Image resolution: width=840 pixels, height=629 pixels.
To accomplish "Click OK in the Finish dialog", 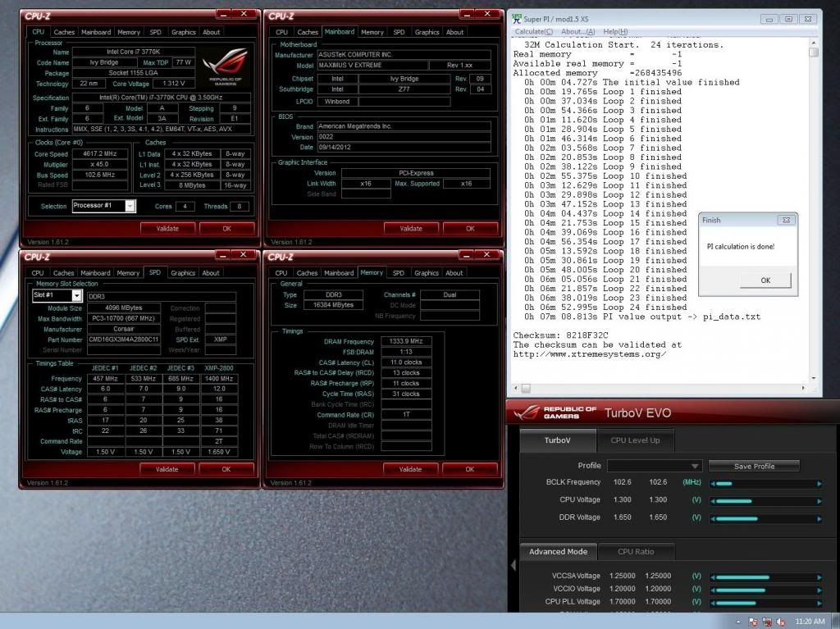I will (x=765, y=280).
